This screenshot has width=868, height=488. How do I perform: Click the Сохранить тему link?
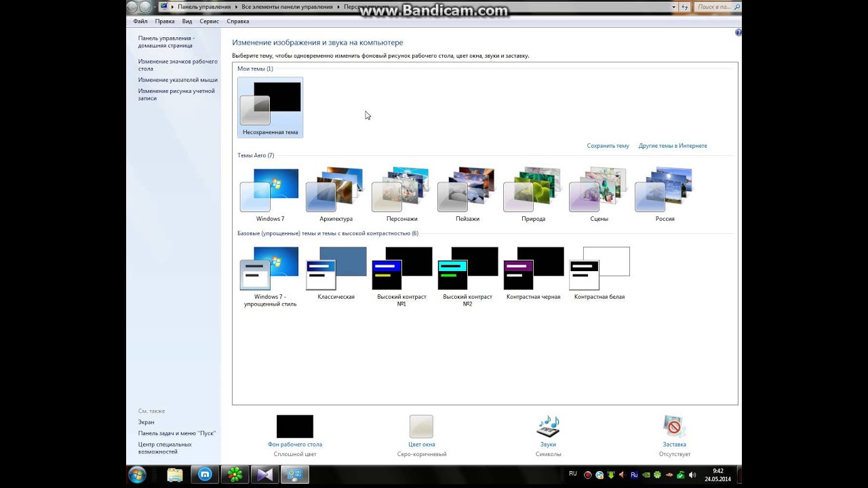coord(608,146)
